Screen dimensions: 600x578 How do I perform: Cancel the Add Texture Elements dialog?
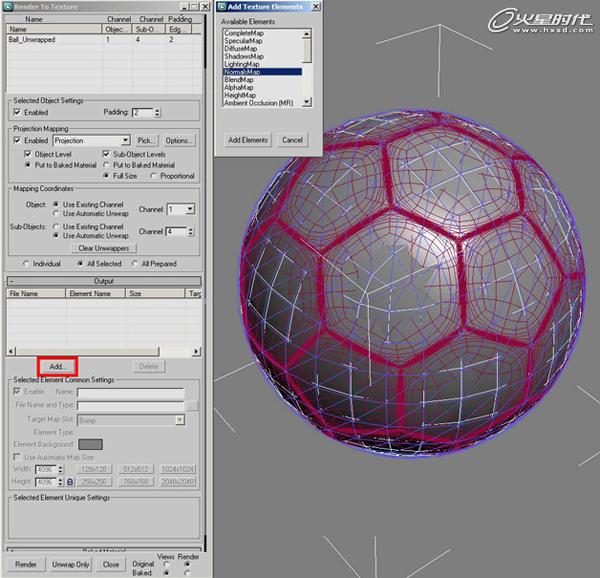pos(292,140)
